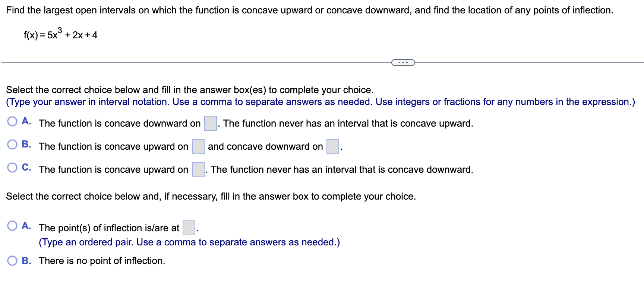Screen dimensions: 644x283
Task: Click the label C next to third choice
Action: [x=26, y=167]
